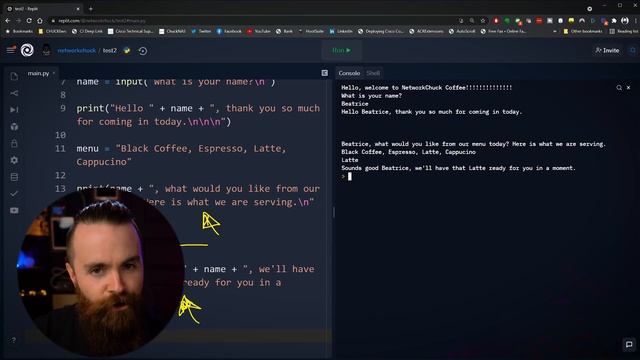Viewport: 640px width, 360px height.
Task: Click the console input prompt cursor
Action: 350,176
